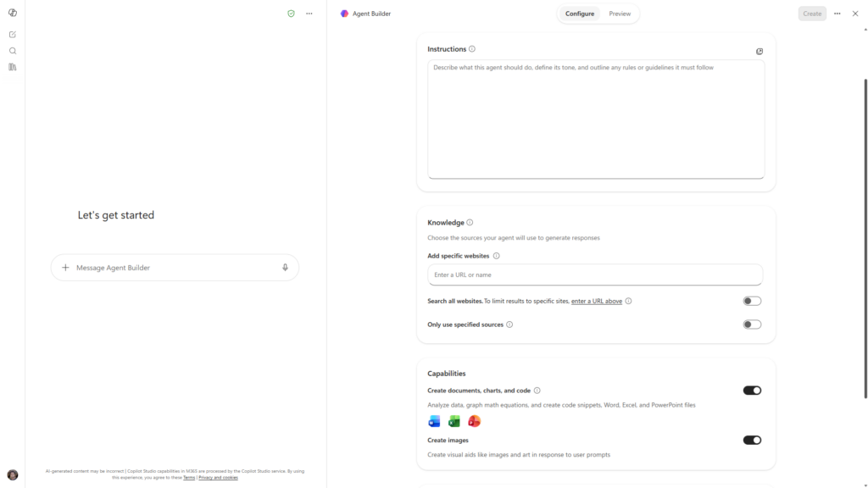Toggle Search all websites switch

[752, 301]
